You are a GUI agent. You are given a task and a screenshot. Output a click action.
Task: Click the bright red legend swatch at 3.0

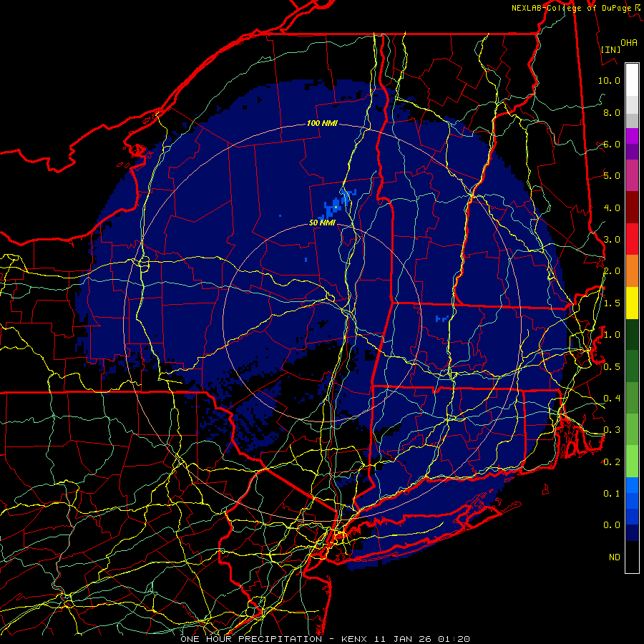pyautogui.click(x=632, y=239)
